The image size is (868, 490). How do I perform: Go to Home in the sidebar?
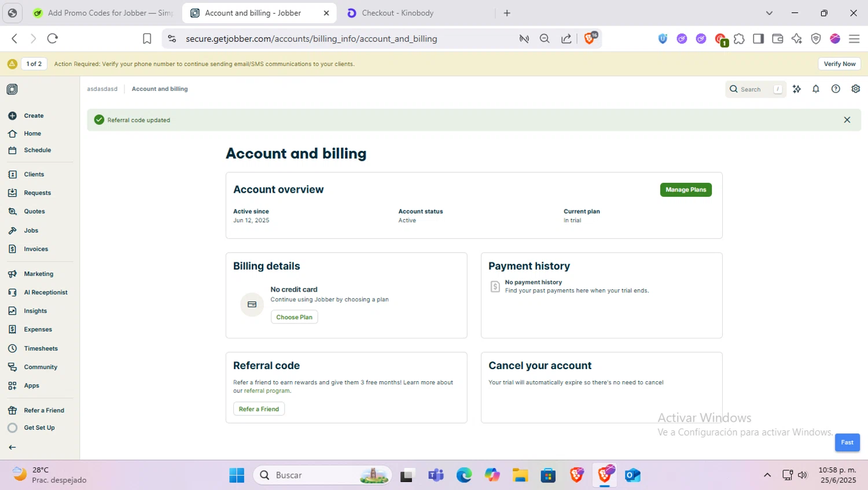tap(25, 134)
